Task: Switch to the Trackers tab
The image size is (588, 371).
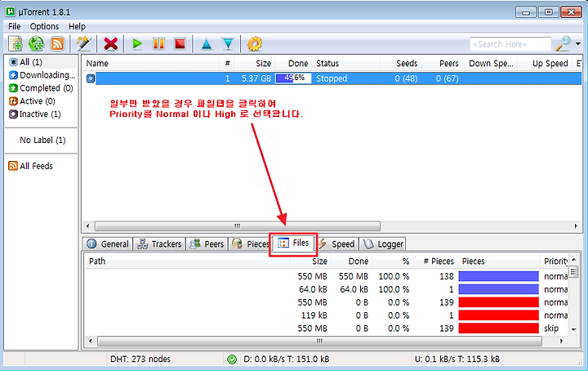Action: coord(159,244)
